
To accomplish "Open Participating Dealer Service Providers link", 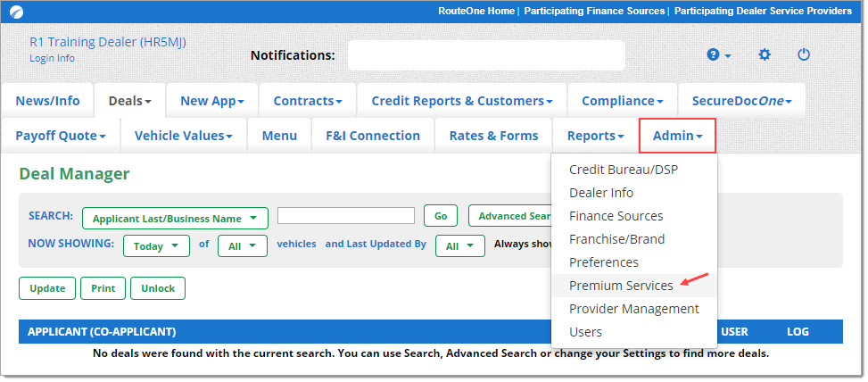I will (763, 11).
